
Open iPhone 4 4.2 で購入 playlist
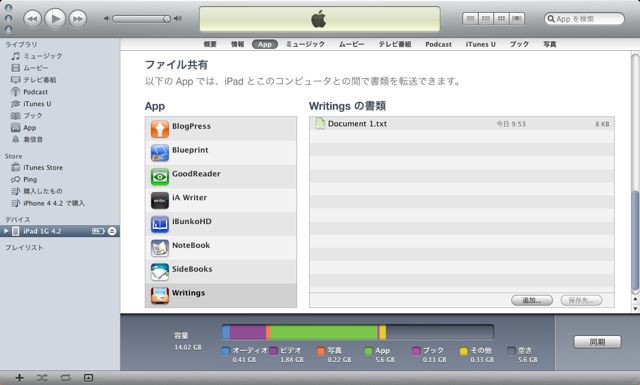coord(60,203)
